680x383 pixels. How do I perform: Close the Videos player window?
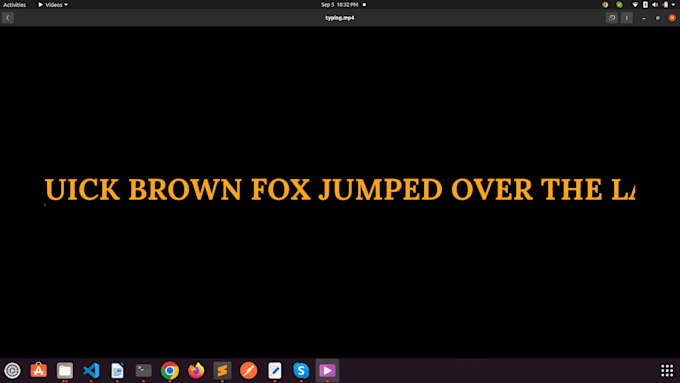(x=672, y=18)
